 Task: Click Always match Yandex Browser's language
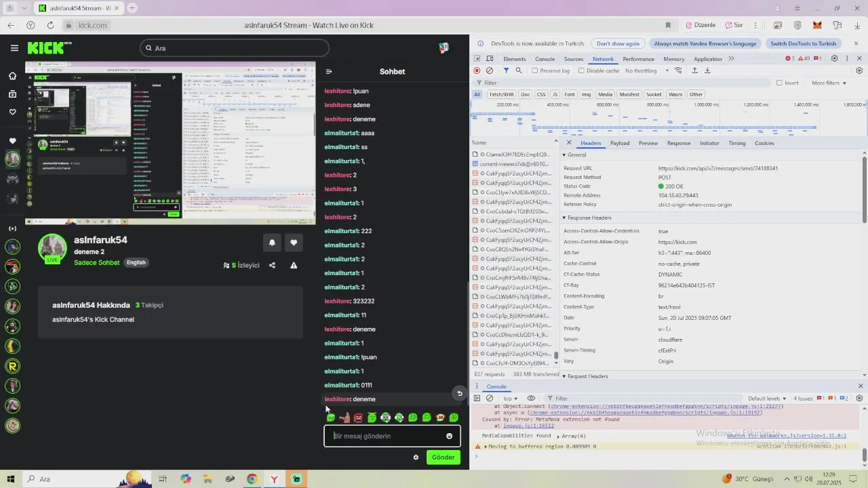point(705,43)
